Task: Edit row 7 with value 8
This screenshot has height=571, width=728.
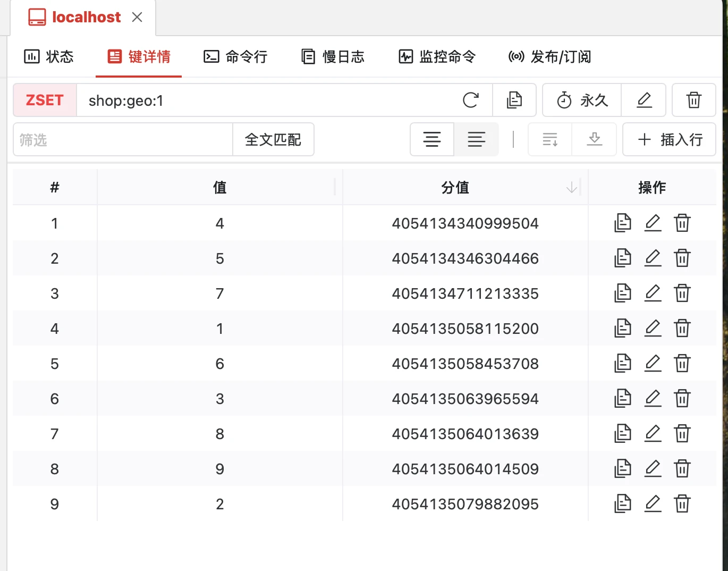Action: click(653, 434)
